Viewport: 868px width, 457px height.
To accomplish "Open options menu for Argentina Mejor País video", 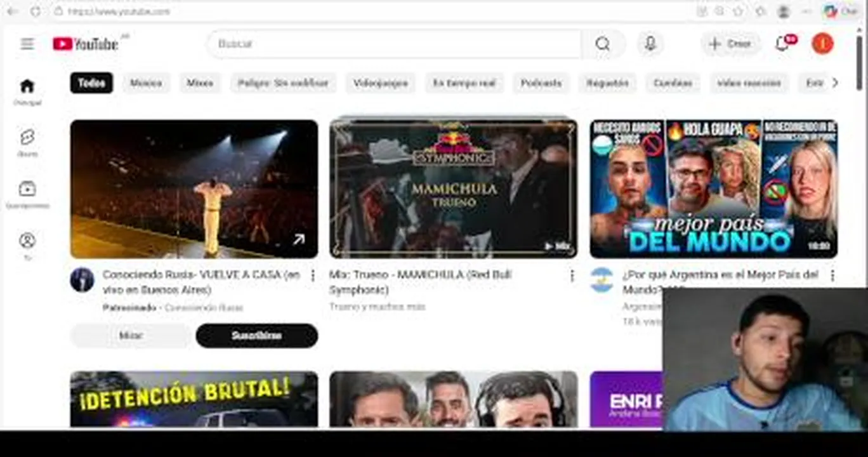I will 832,275.
